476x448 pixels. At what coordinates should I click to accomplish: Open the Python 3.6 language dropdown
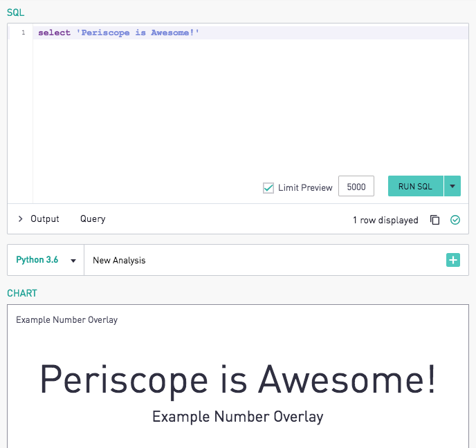click(46, 260)
